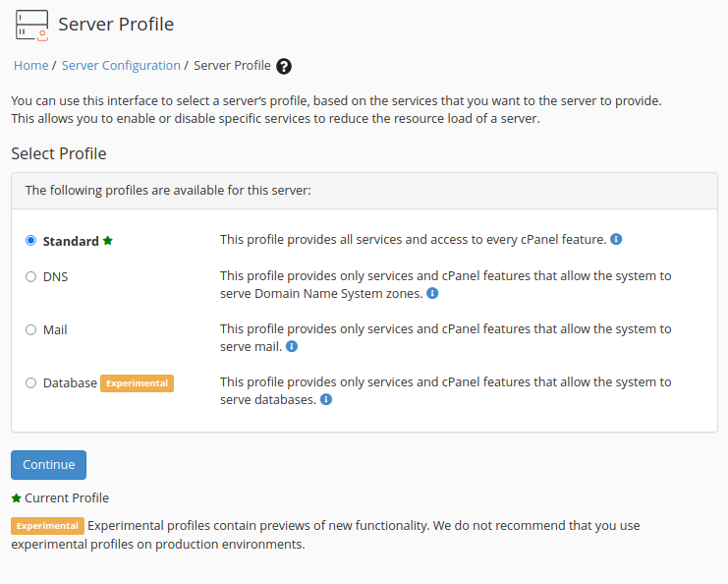Choose the DNS profile radio button

(x=30, y=277)
